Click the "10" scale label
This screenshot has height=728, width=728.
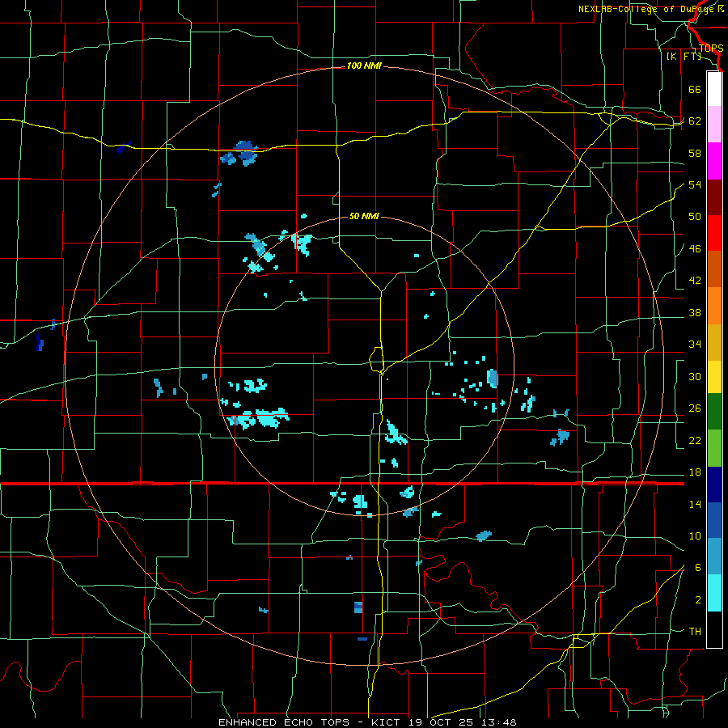click(x=695, y=535)
